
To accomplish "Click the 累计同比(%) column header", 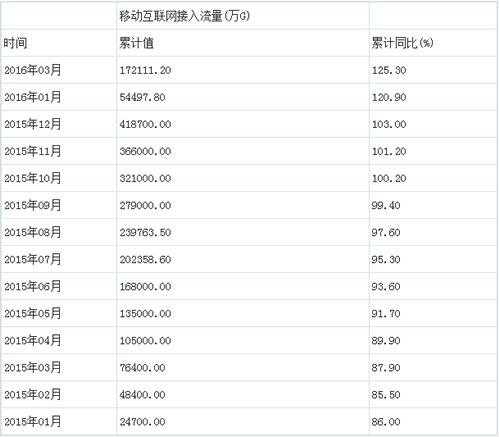I will pos(402,43).
